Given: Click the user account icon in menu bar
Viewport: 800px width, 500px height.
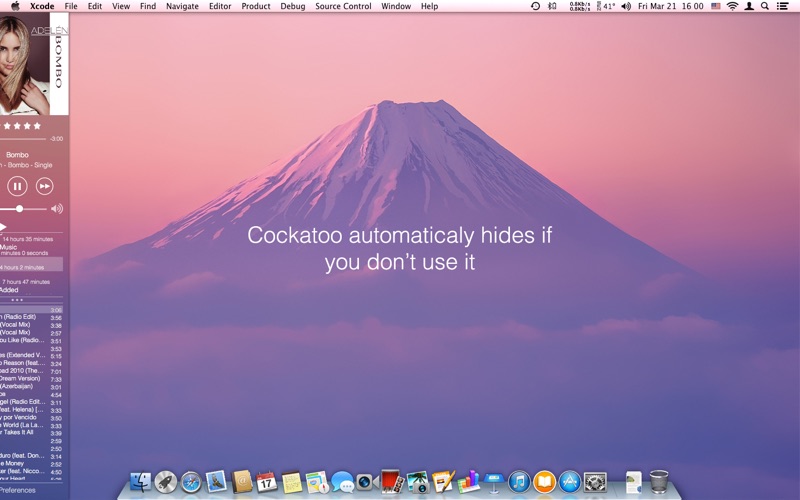Looking at the screenshot, I should (x=749, y=6).
